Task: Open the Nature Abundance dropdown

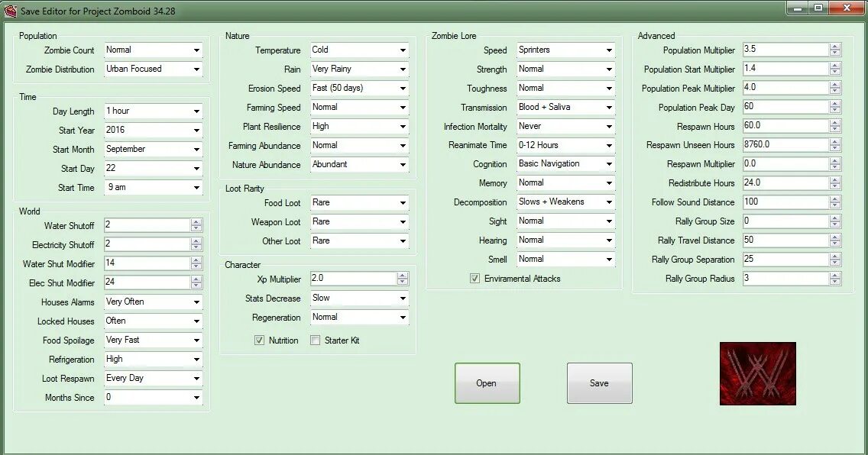Action: [x=359, y=165]
